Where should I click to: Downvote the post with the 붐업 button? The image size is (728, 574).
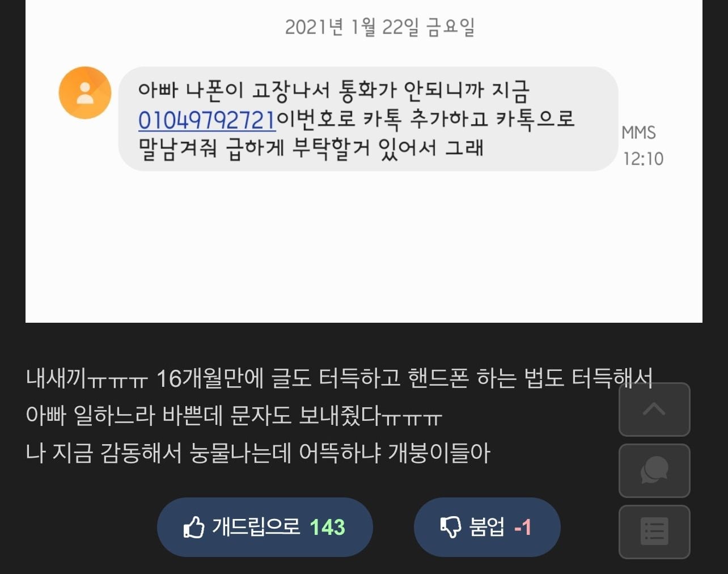[x=487, y=527]
